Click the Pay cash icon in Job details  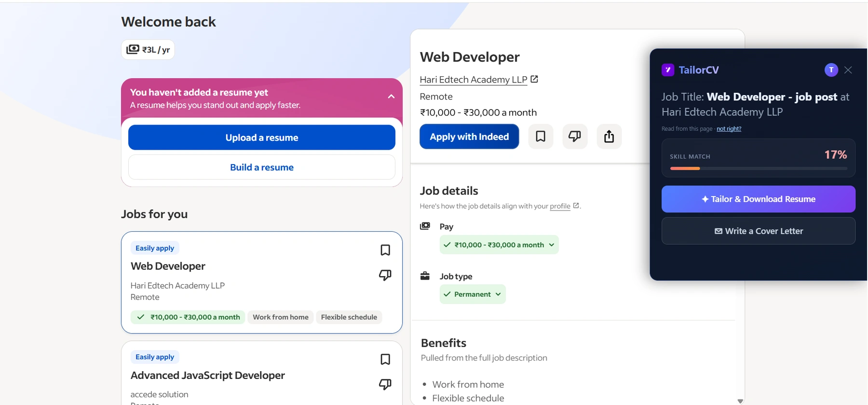point(425,226)
